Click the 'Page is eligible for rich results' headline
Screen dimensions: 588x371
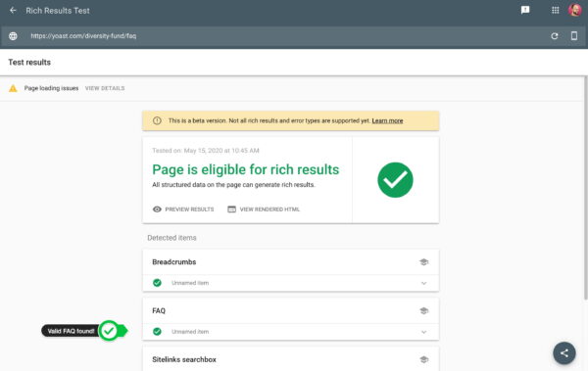(246, 169)
